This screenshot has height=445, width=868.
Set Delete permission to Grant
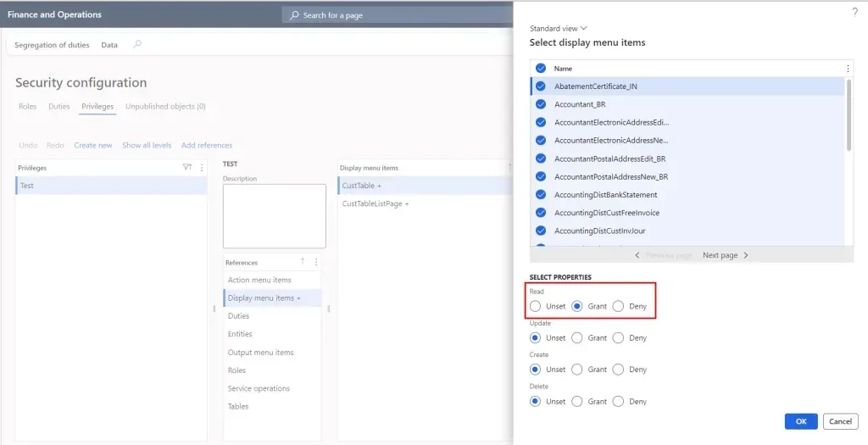(x=576, y=401)
